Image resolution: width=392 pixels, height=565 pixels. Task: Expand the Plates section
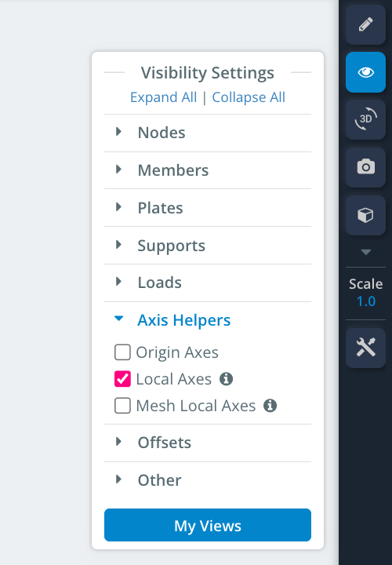[208, 208]
